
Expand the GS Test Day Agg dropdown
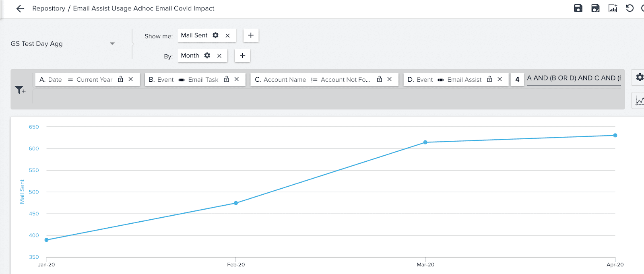coord(112,43)
